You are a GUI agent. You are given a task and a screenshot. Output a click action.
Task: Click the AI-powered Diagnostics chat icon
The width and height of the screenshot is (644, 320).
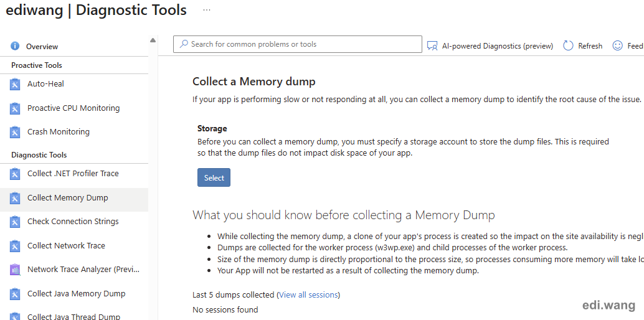(x=432, y=45)
